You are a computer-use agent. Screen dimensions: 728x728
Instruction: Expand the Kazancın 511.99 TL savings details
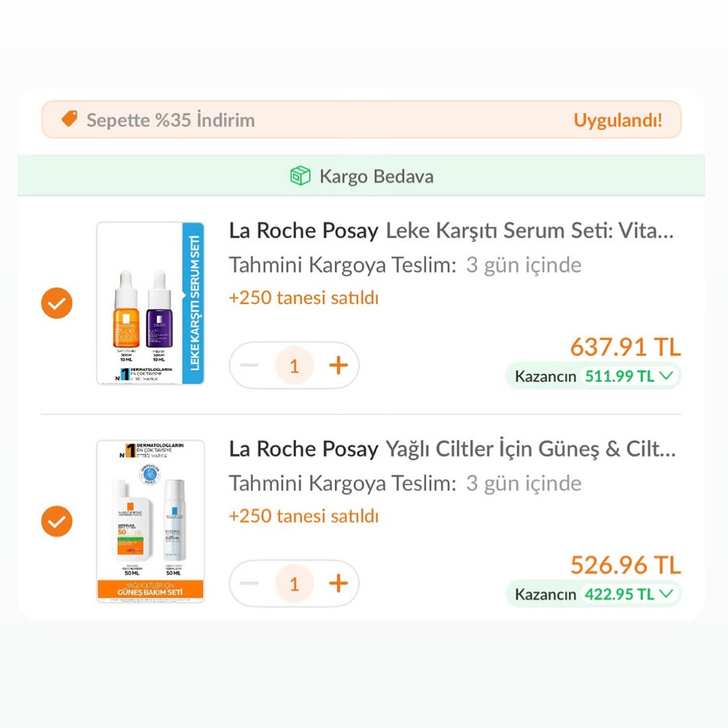(x=667, y=376)
